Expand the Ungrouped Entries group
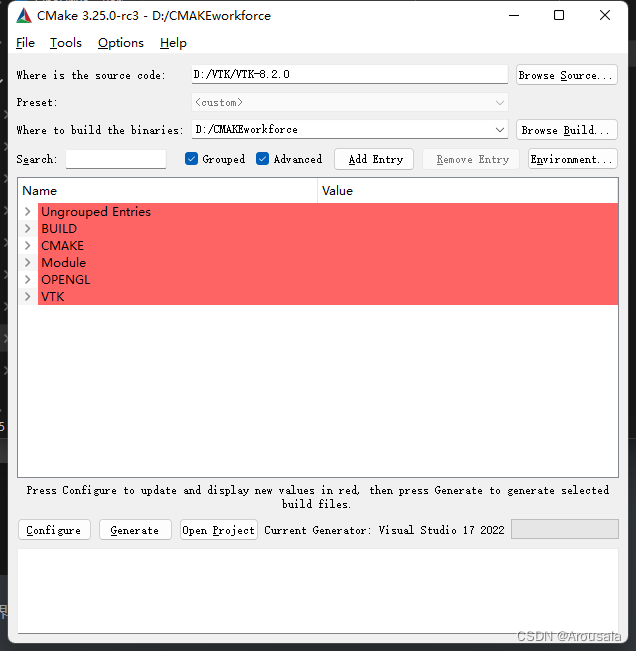Image resolution: width=636 pixels, height=651 pixels. [28, 212]
